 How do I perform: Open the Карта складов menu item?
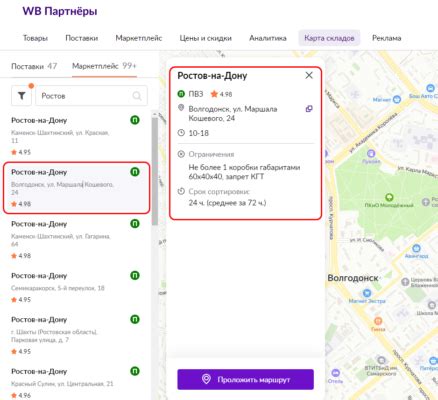click(329, 38)
